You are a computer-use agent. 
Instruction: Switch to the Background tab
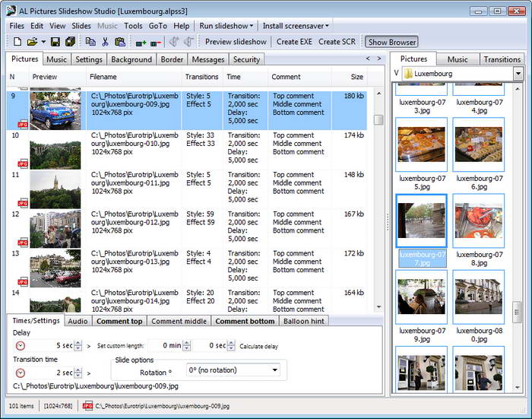(131, 59)
